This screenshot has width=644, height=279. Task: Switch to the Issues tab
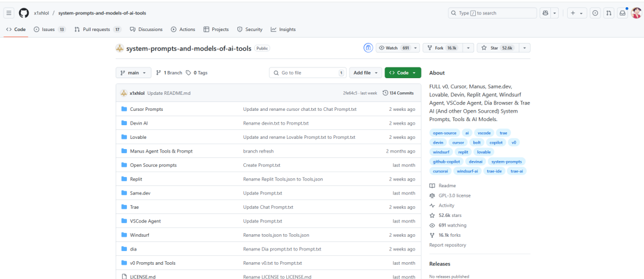(49, 29)
